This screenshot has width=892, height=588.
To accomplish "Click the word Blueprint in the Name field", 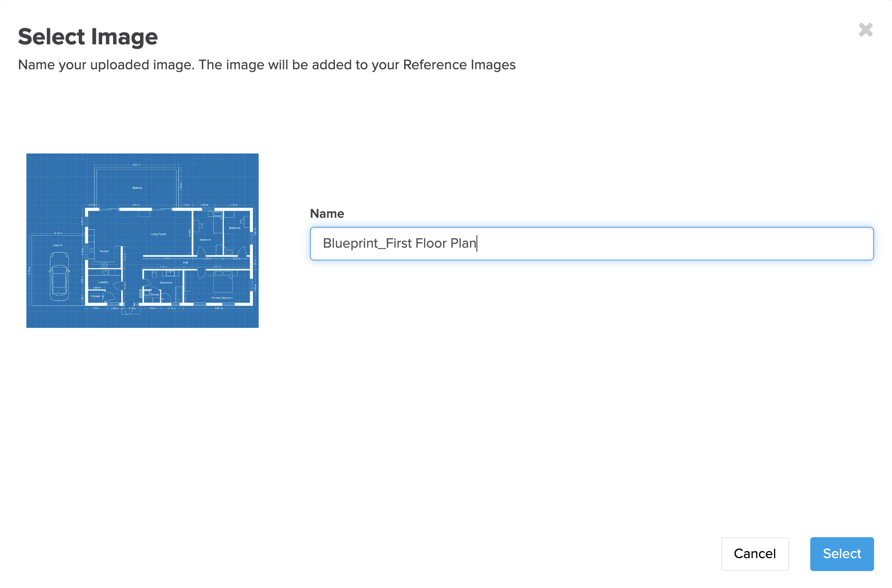I will point(350,243).
